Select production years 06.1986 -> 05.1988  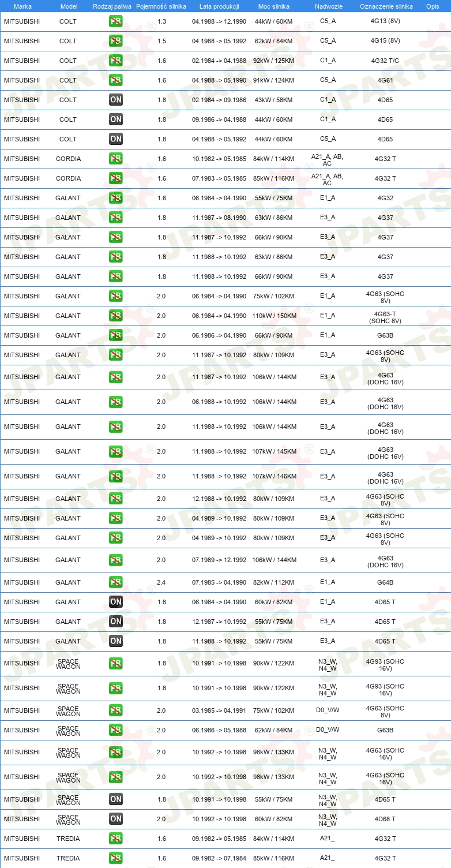coord(219,731)
